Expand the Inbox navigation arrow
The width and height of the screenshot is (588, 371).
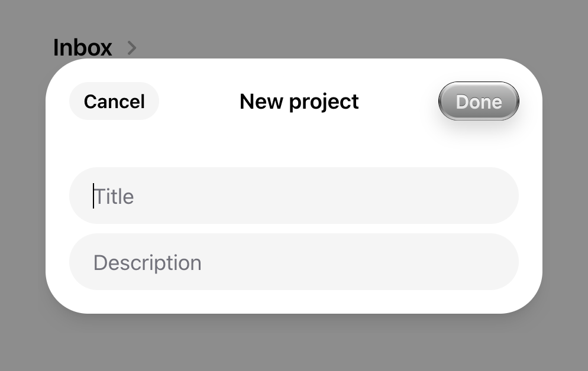[131, 48]
